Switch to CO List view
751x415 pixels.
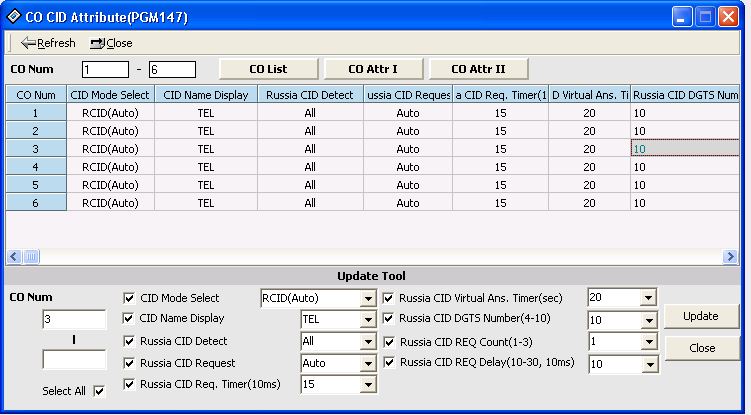click(x=268, y=69)
